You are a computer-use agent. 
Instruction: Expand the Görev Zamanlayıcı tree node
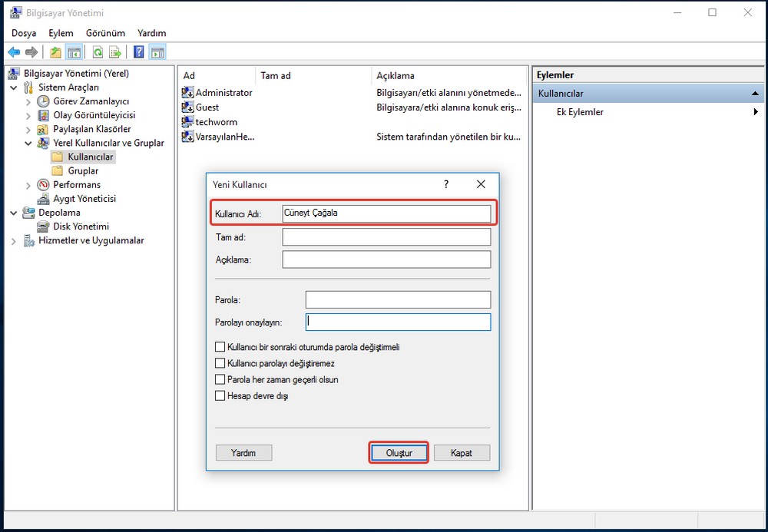tap(28, 101)
